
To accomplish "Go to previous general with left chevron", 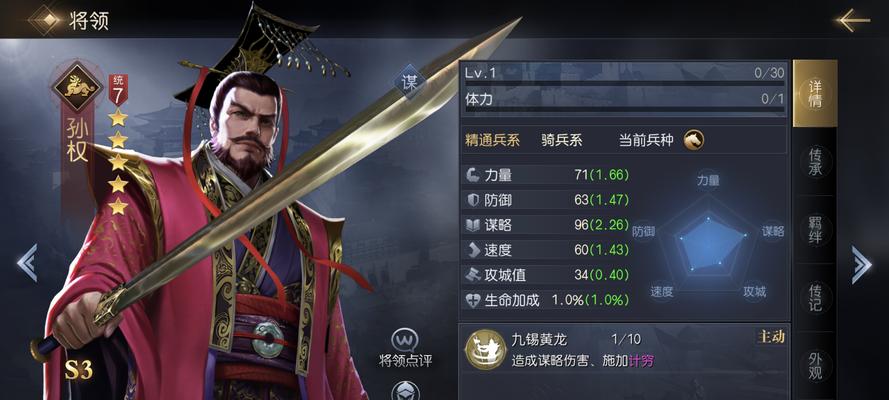I will click(27, 263).
